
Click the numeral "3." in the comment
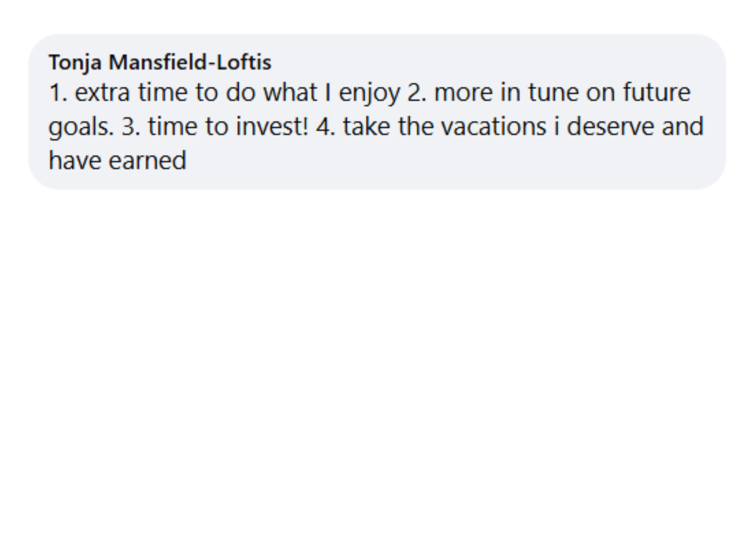pyautogui.click(x=131, y=127)
